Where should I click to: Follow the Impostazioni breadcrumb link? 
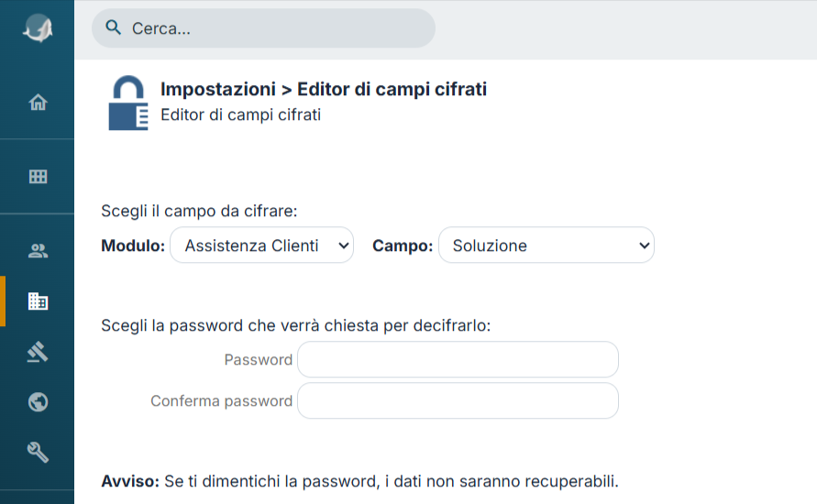tap(218, 89)
